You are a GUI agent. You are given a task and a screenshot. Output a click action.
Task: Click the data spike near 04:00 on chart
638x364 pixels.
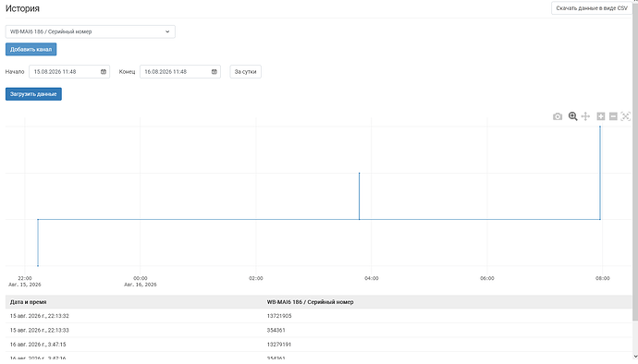[360, 196]
